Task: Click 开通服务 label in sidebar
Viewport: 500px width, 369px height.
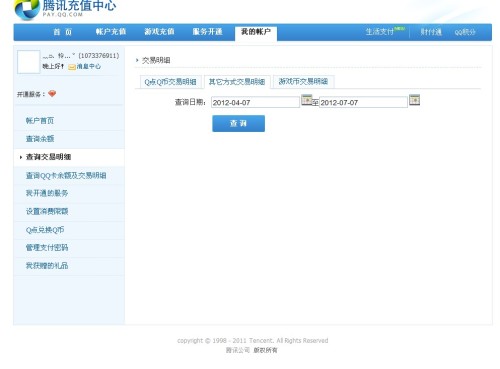Action: click(x=31, y=94)
